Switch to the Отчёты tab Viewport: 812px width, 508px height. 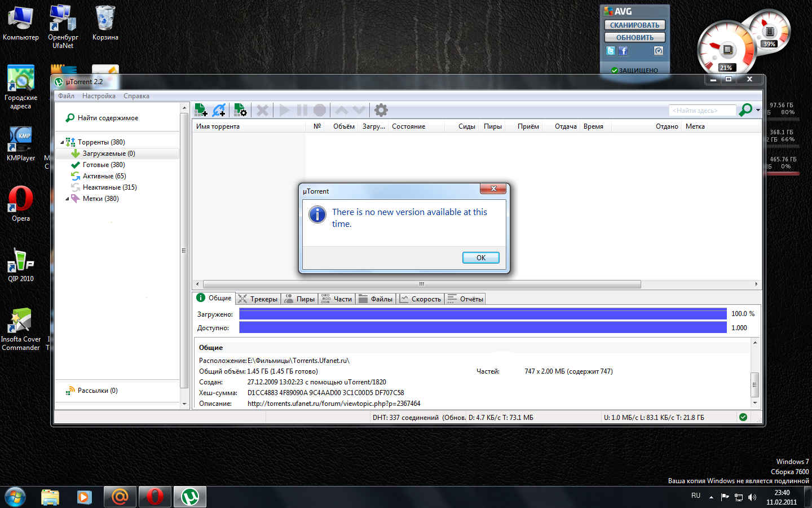(x=465, y=299)
